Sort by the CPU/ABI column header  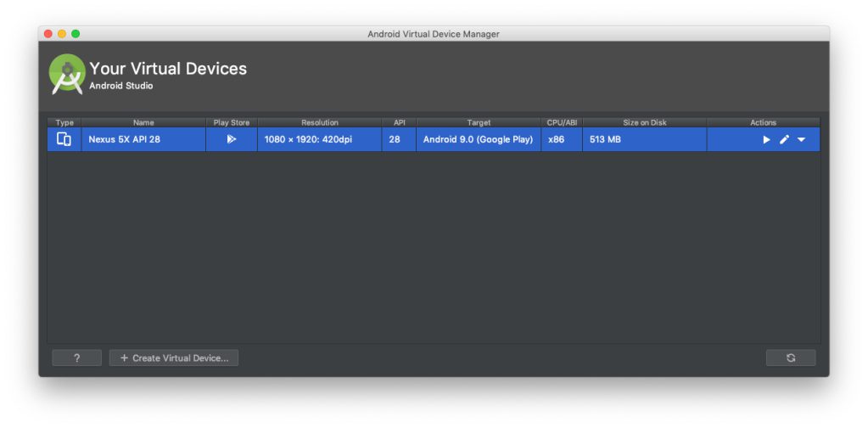(562, 122)
